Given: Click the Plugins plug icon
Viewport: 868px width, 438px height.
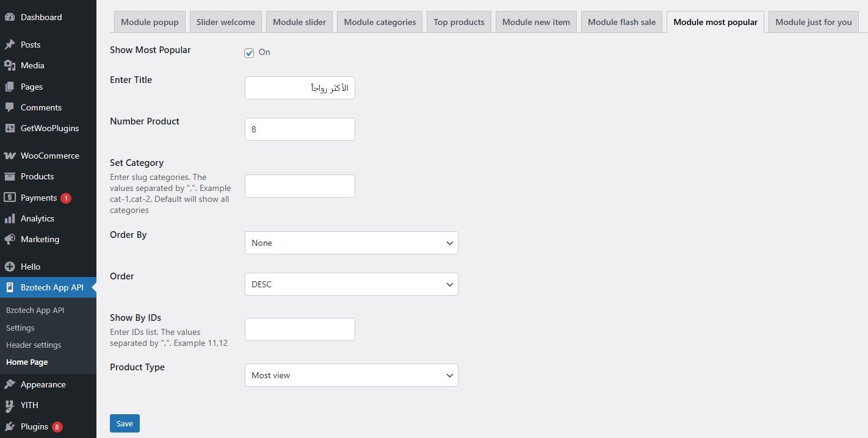Looking at the screenshot, I should pyautogui.click(x=10, y=426).
